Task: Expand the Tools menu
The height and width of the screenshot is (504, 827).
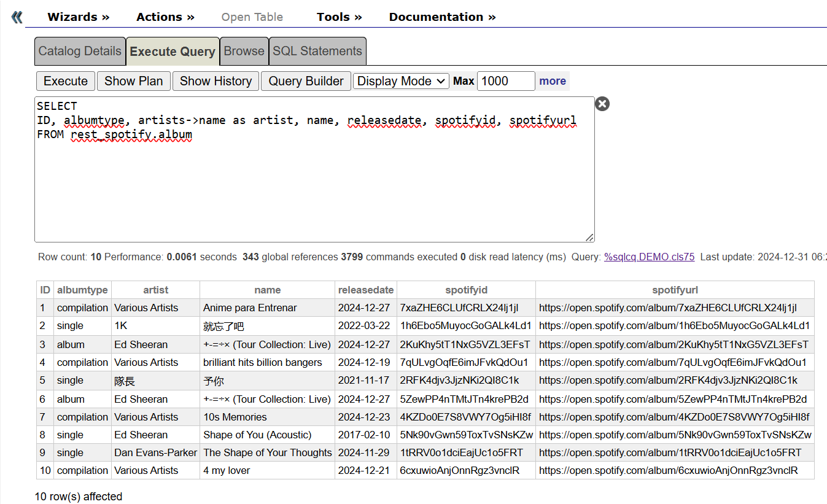Action: 339,17
